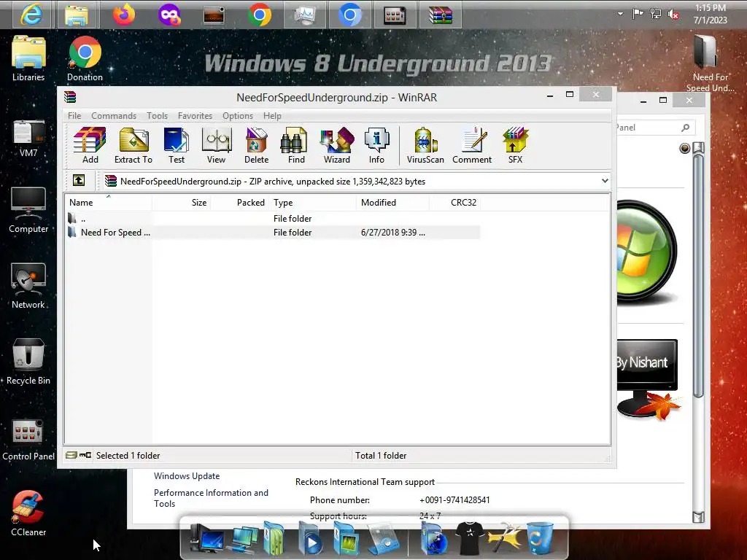The height and width of the screenshot is (560, 747).
Task: Click the background window's vertical scrollbar
Action: tap(698, 275)
